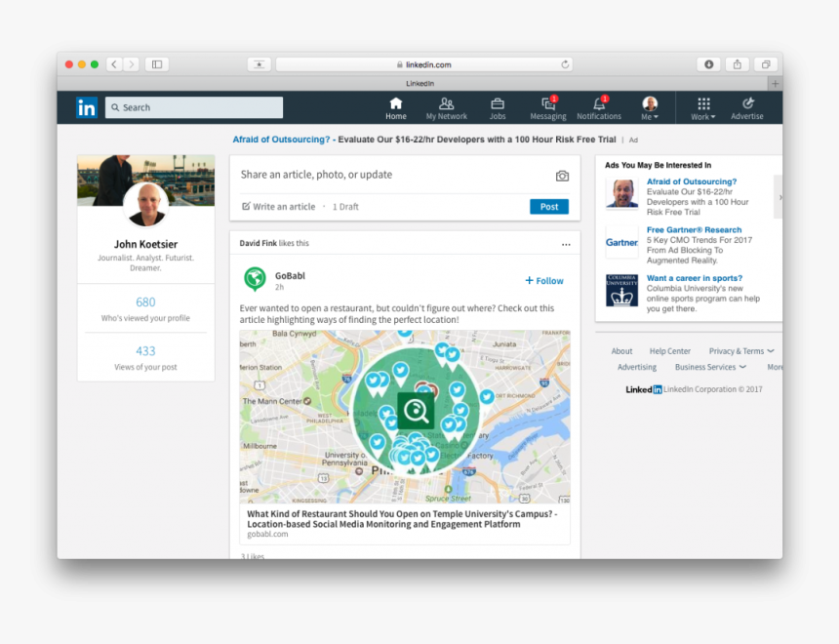Follow GoBabl
839x644 pixels.
pos(544,280)
